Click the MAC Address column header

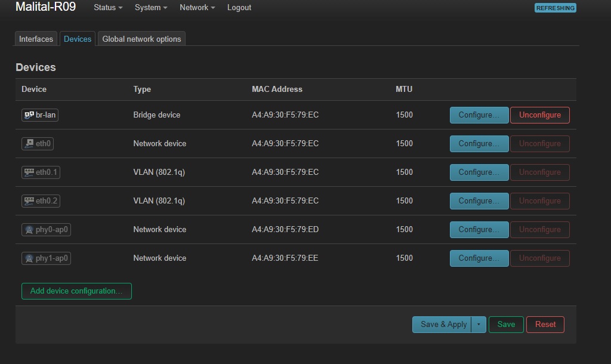click(277, 90)
